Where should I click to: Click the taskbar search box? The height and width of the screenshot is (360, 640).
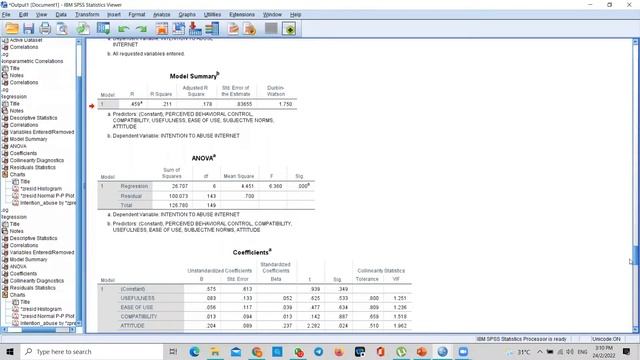point(91,351)
